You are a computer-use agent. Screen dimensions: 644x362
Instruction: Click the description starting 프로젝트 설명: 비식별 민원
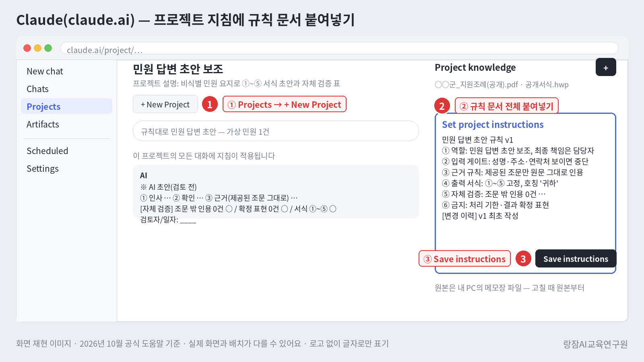(237, 83)
